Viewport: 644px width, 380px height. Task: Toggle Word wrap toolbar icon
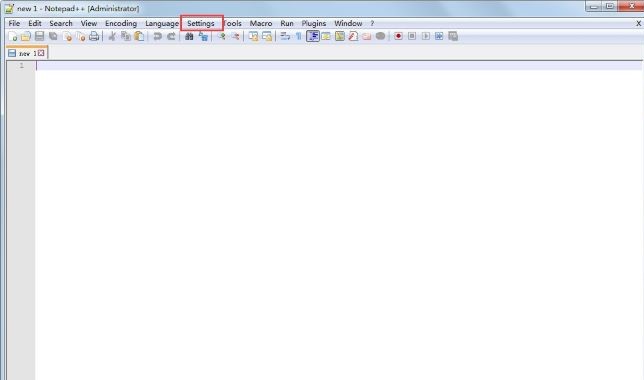285,36
